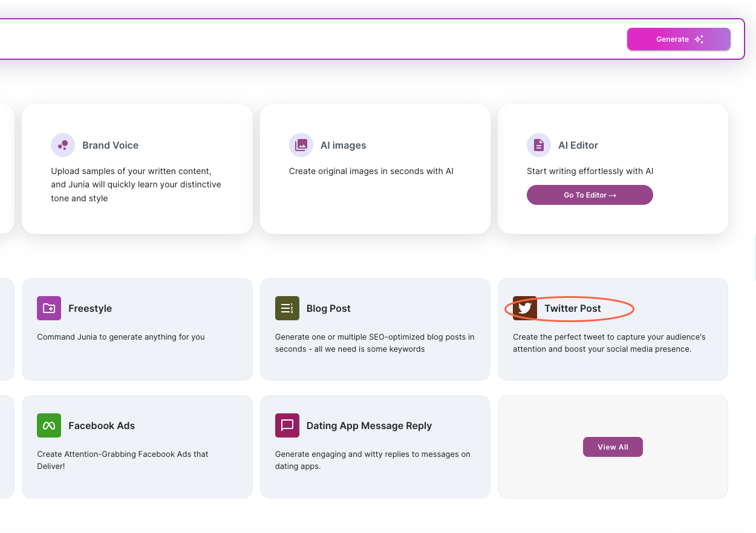
Task: Click the Brand Voice description text
Action: pos(136,184)
